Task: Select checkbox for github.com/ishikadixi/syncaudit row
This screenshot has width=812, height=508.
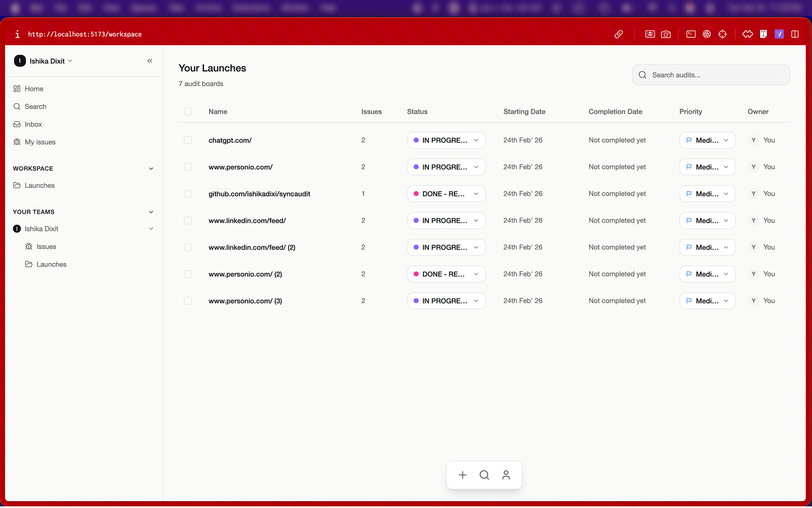Action: 188,194
